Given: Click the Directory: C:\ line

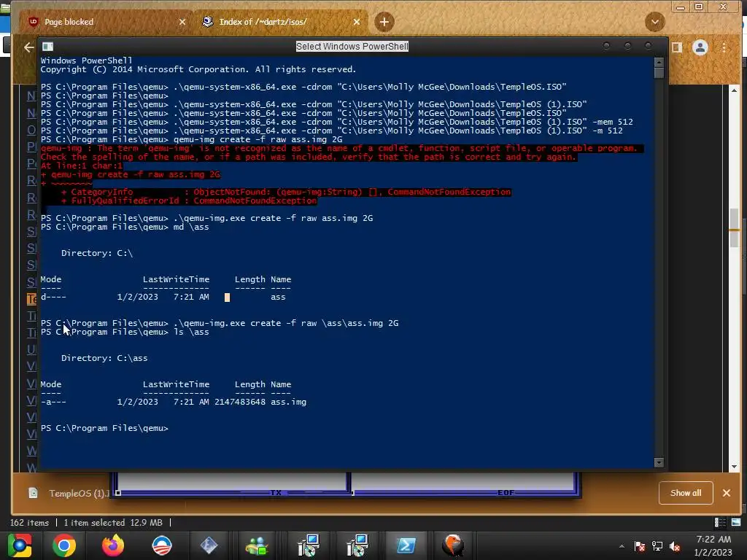Looking at the screenshot, I should click(97, 253).
